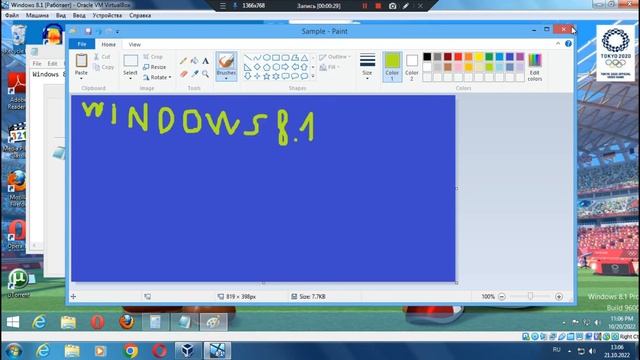Click the Select rectangle tool
The image size is (640, 360).
click(x=131, y=61)
